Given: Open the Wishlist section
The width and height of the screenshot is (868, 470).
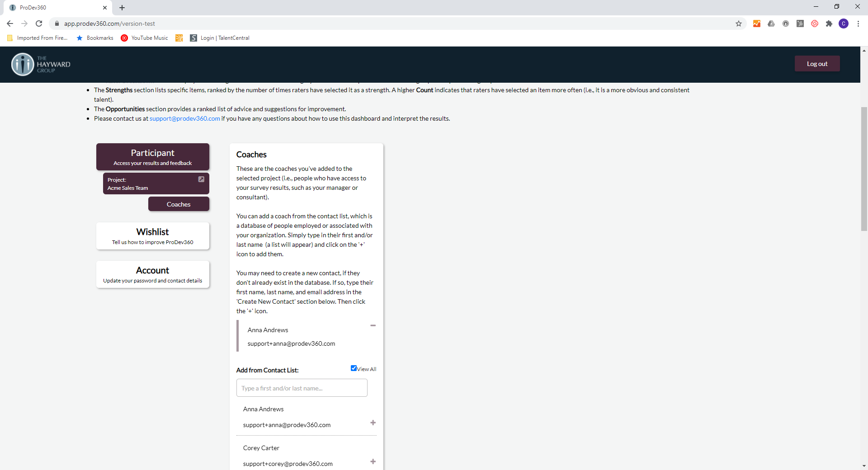Looking at the screenshot, I should tap(153, 236).
